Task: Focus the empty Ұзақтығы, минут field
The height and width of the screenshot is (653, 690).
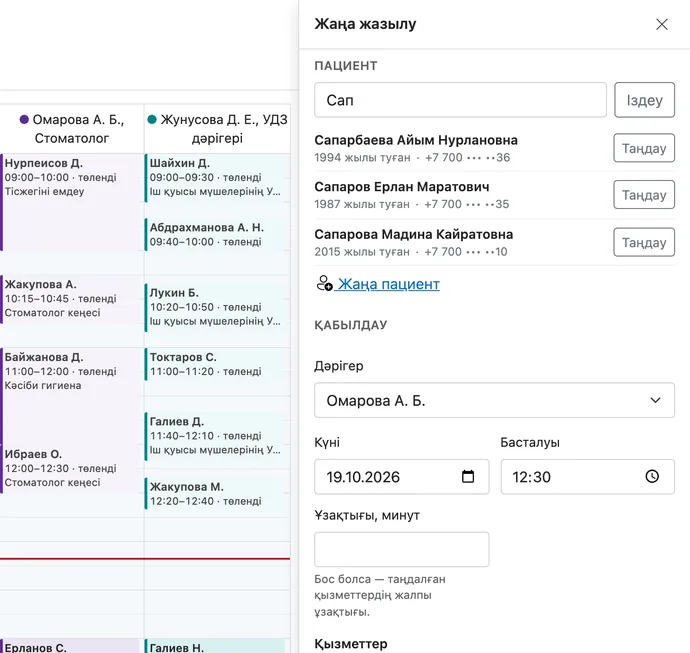Action: coord(401,550)
